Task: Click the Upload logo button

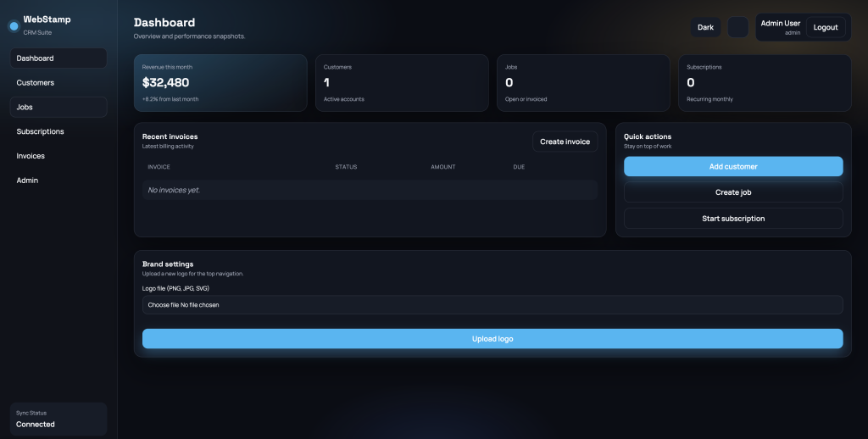Action: tap(492, 339)
